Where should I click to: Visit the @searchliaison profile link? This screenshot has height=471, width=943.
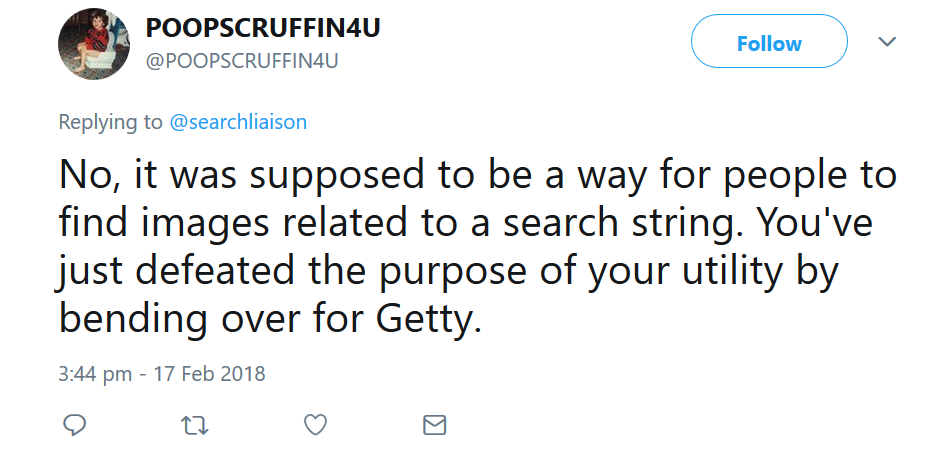pos(238,122)
